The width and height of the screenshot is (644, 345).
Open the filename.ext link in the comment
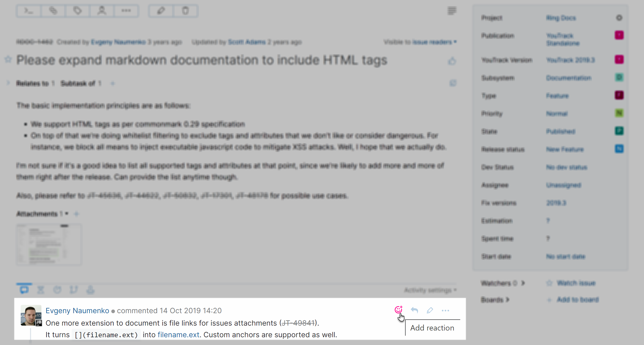pyautogui.click(x=178, y=335)
